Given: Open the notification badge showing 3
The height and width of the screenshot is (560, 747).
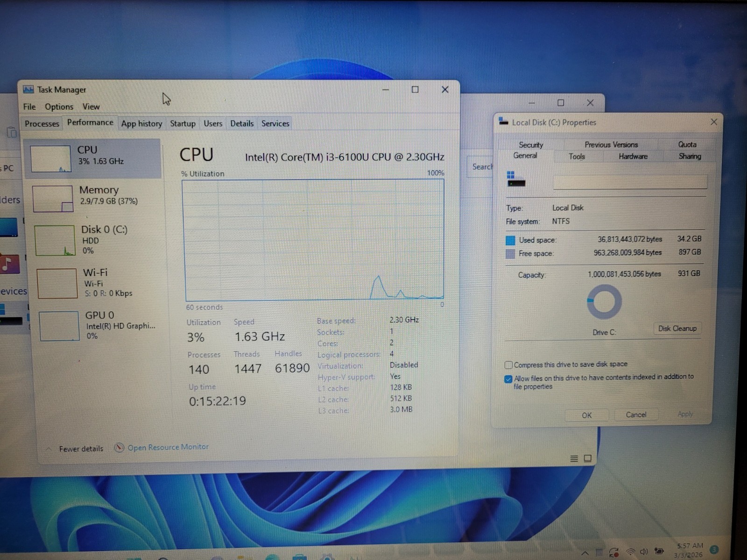Looking at the screenshot, I should pos(714,550).
